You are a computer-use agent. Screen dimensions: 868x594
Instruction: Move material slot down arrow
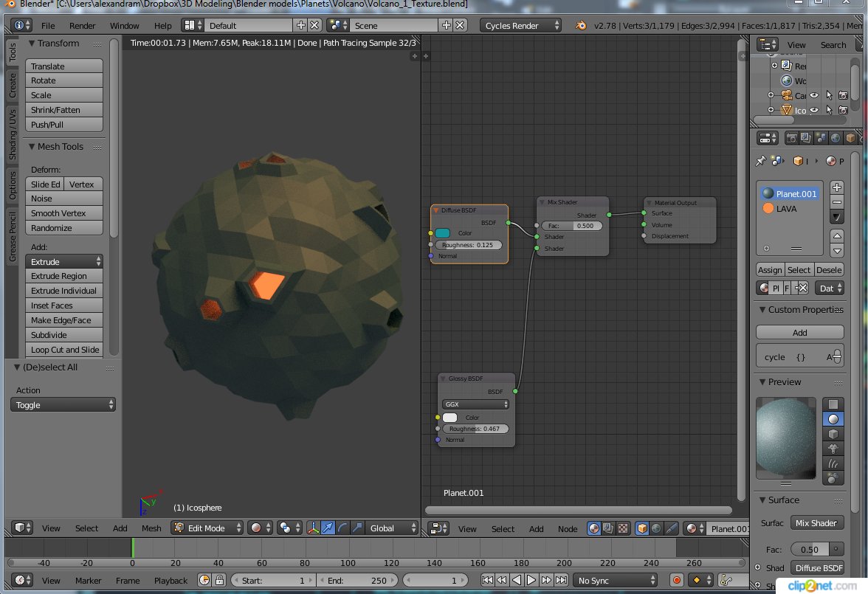[837, 251]
